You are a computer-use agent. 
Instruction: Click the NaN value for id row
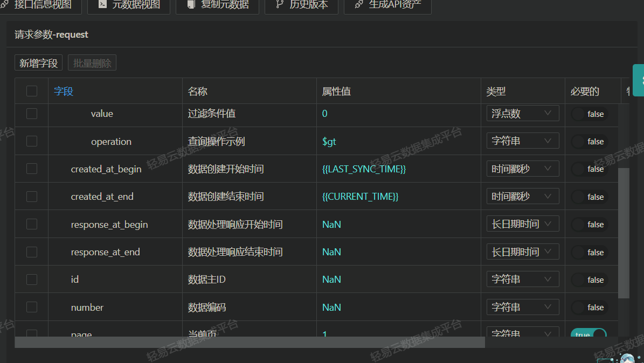(x=331, y=279)
